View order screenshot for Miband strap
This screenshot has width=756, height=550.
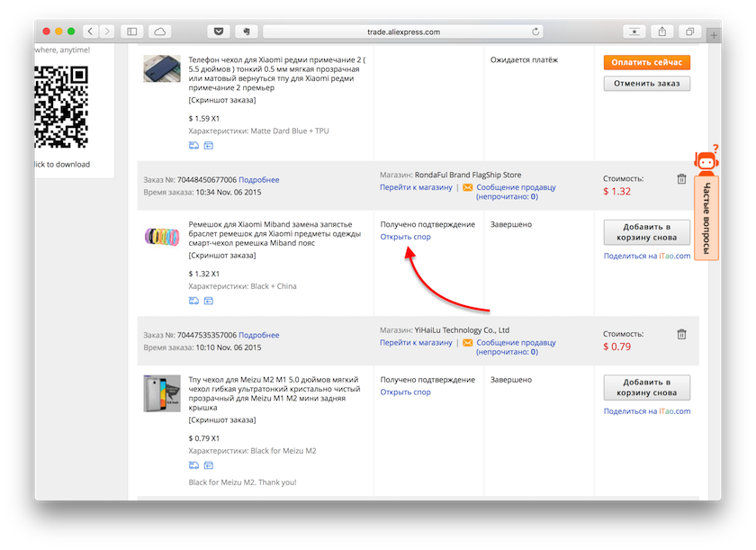(222, 255)
